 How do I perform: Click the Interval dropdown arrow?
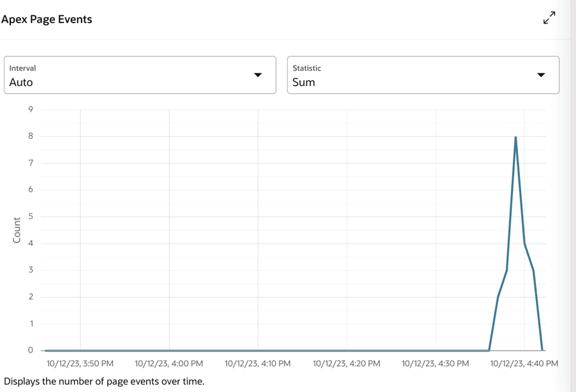coord(258,75)
